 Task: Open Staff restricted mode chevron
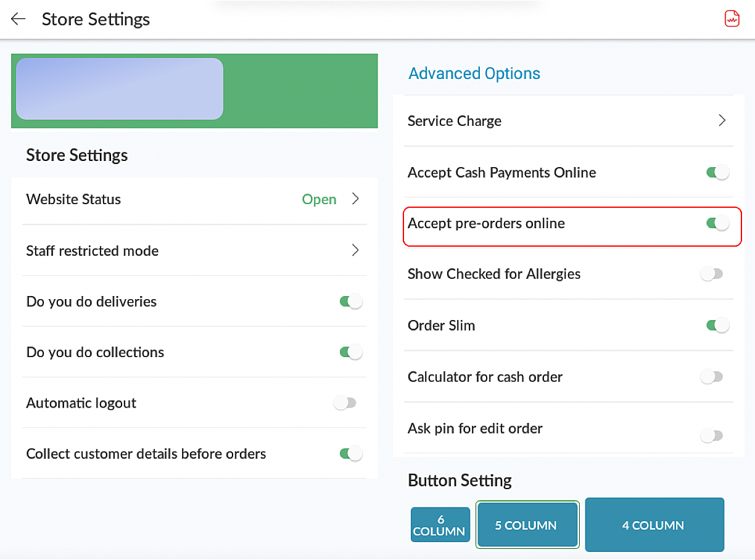pyautogui.click(x=355, y=250)
